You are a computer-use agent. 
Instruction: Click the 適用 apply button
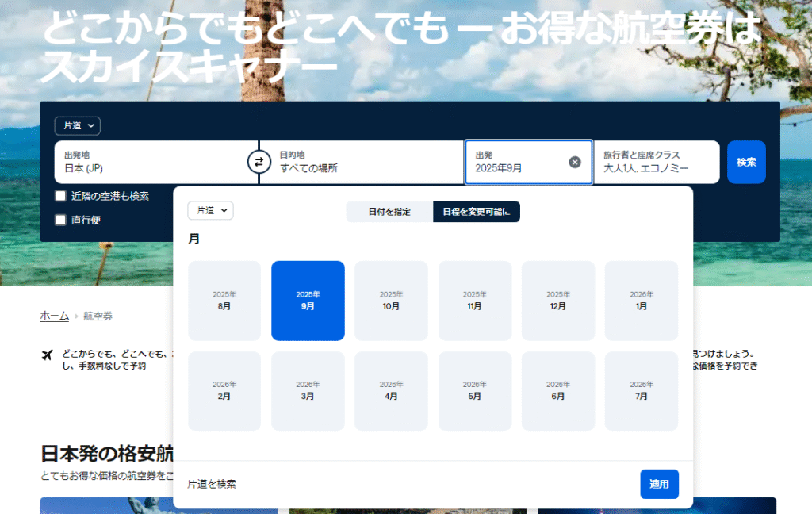click(x=659, y=484)
